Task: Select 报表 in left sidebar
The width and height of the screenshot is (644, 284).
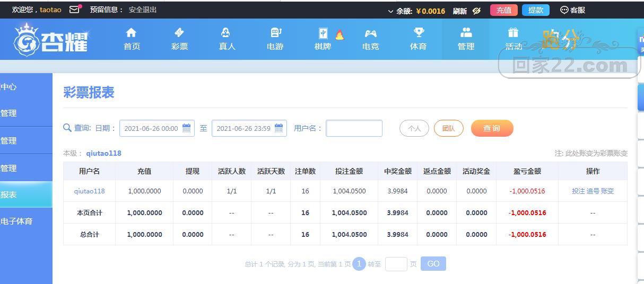Action: (x=25, y=194)
